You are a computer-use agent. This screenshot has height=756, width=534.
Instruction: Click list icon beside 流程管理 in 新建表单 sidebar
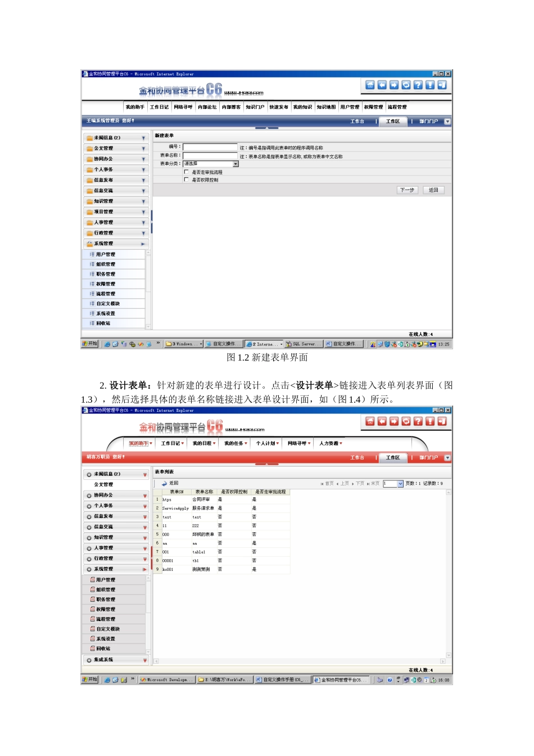coord(92,294)
